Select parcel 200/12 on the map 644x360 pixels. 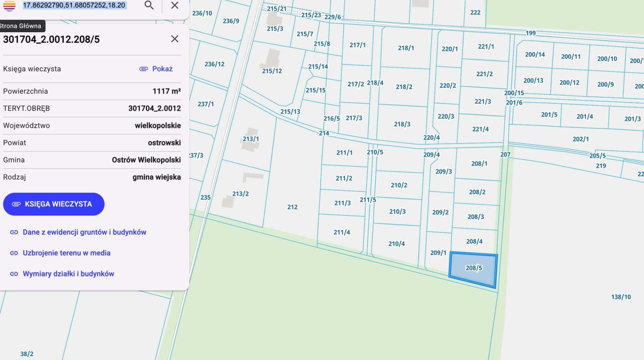(569, 83)
